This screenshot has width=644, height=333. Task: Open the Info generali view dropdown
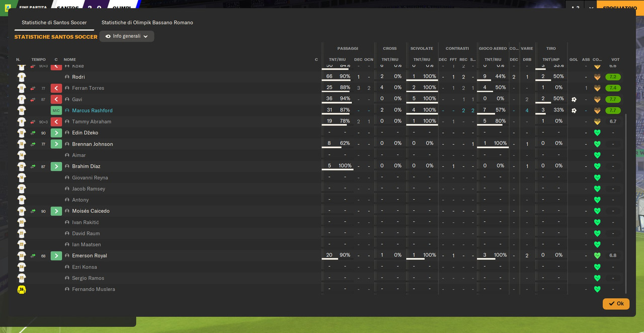[x=127, y=36]
